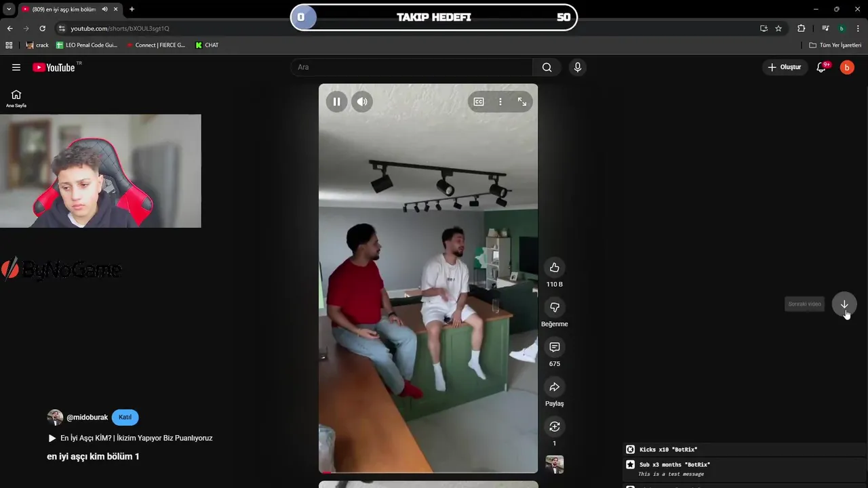The width and height of the screenshot is (868, 488).
Task: Click the 'en iyi aşçı kim bölüm 1' title
Action: [x=93, y=456]
